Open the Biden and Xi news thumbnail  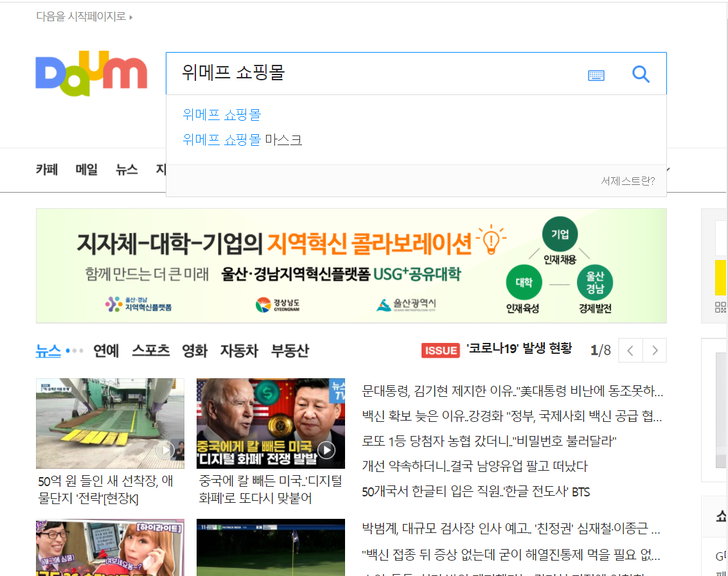pyautogui.click(x=271, y=423)
